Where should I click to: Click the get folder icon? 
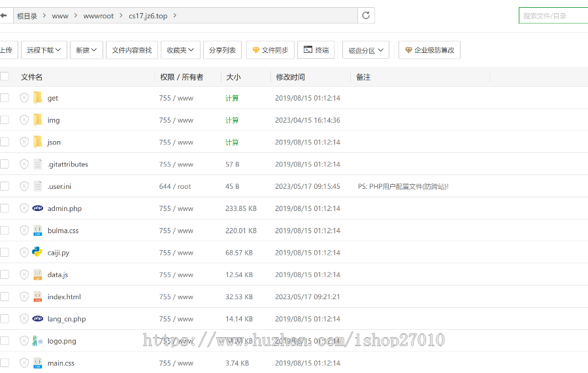tap(37, 97)
